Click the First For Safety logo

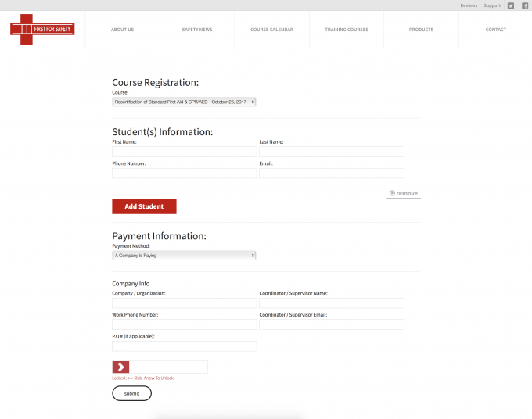pos(42,30)
